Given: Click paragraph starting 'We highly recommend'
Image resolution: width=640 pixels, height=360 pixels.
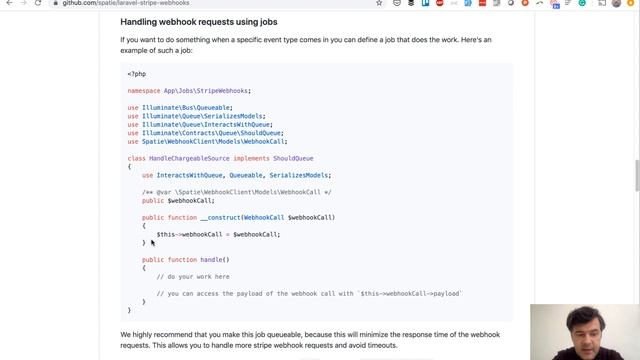Looking at the screenshot, I should [x=310, y=340].
